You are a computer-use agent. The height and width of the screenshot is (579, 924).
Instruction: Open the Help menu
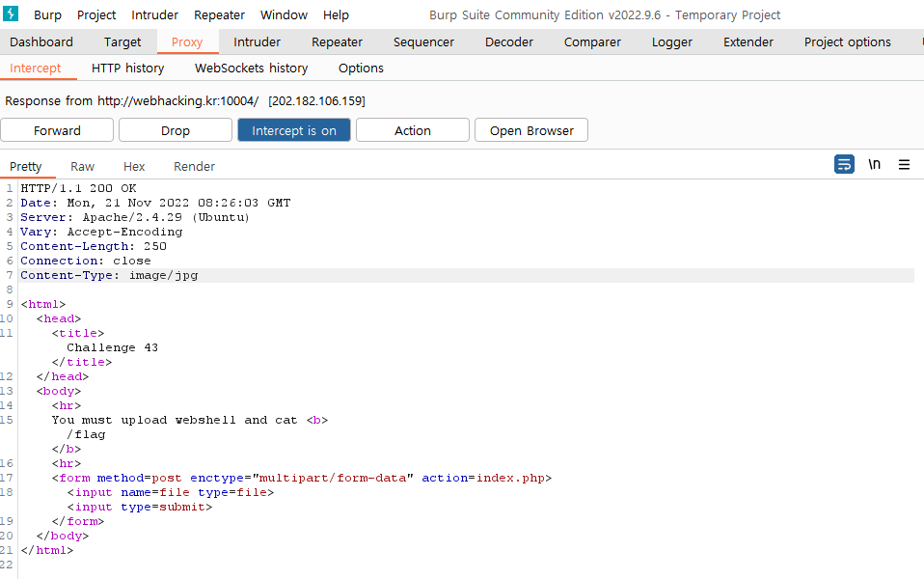pos(336,14)
